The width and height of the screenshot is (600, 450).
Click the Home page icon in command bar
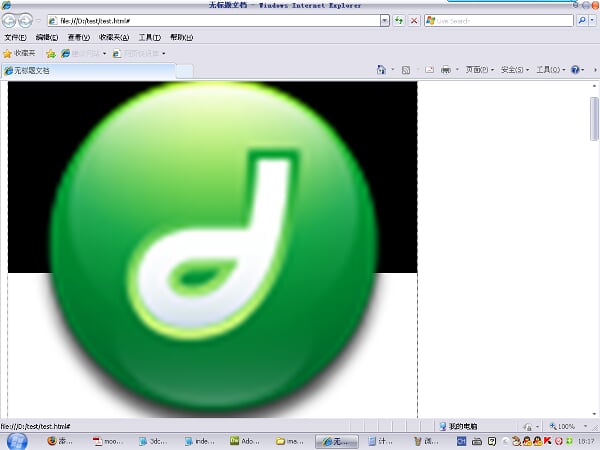point(381,70)
